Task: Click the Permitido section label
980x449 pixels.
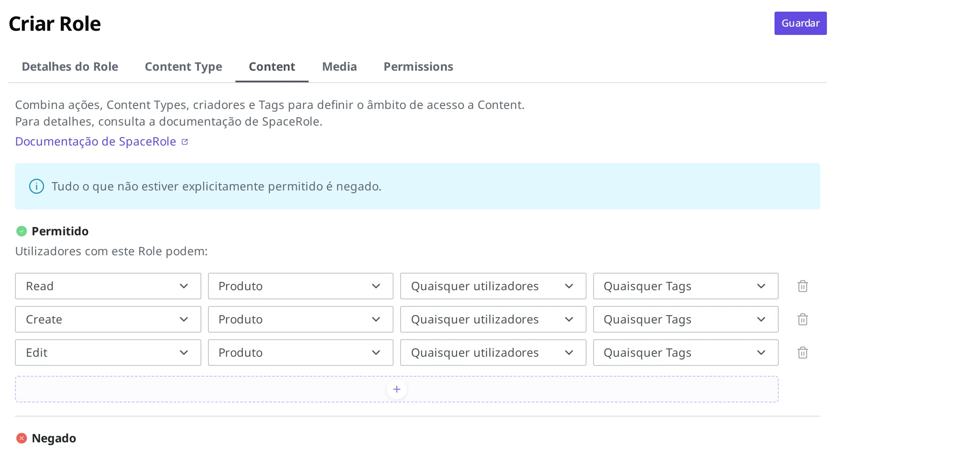Action: (60, 231)
